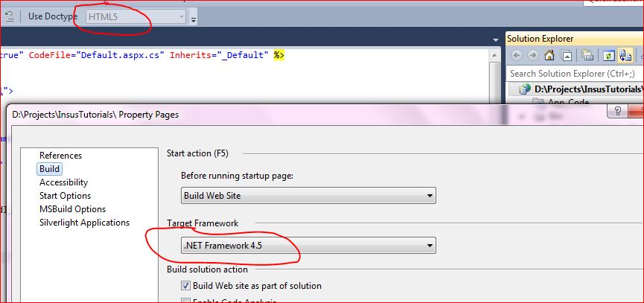Click the Solution Explorer panel title

[540, 39]
